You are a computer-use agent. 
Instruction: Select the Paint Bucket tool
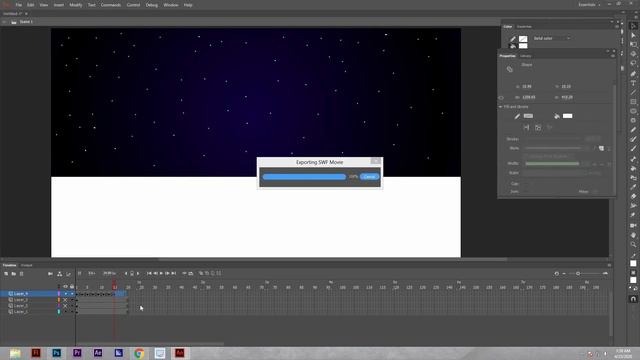(x=633, y=168)
